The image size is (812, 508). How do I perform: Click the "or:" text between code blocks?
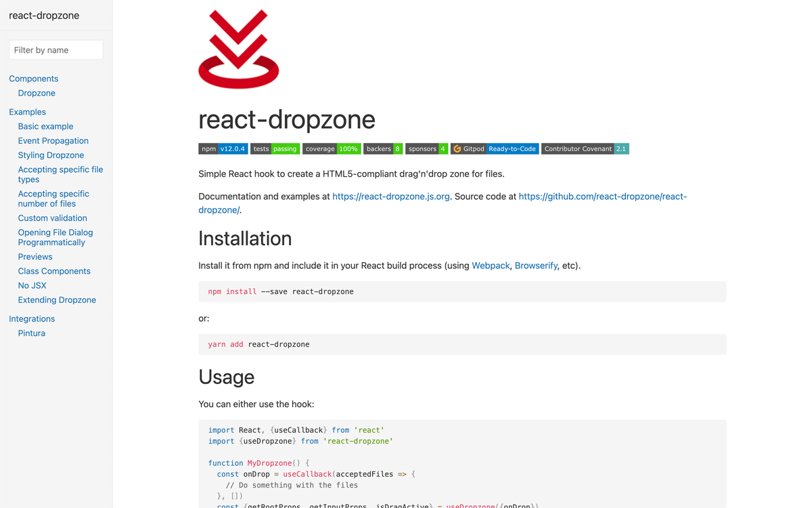[x=204, y=318]
